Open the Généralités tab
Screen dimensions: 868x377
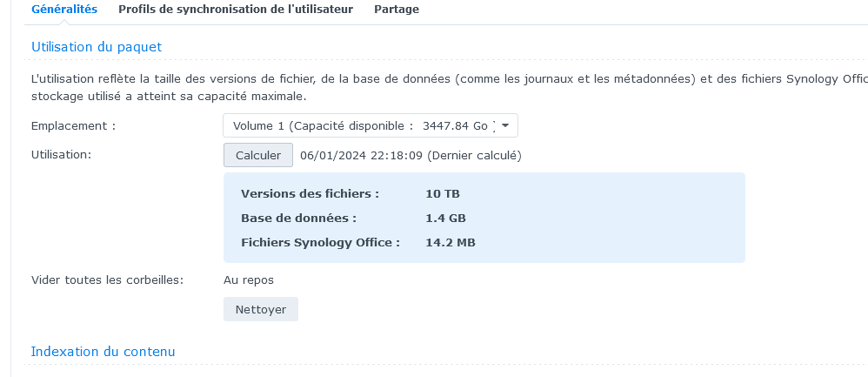[63, 10]
